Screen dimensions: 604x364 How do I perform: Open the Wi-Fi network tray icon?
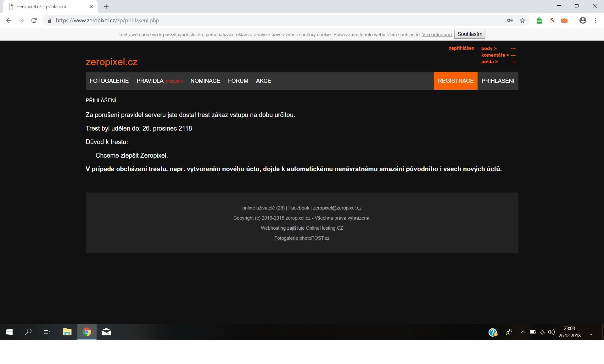[542, 332]
